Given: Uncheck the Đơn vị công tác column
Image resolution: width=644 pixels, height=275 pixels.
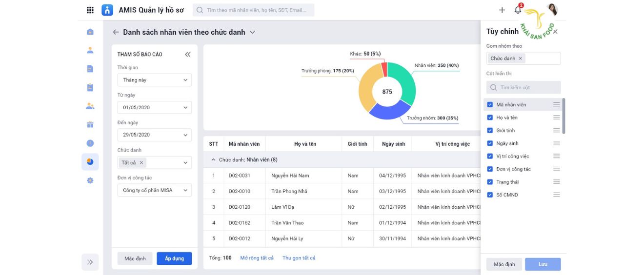Looking at the screenshot, I should click(x=490, y=169).
